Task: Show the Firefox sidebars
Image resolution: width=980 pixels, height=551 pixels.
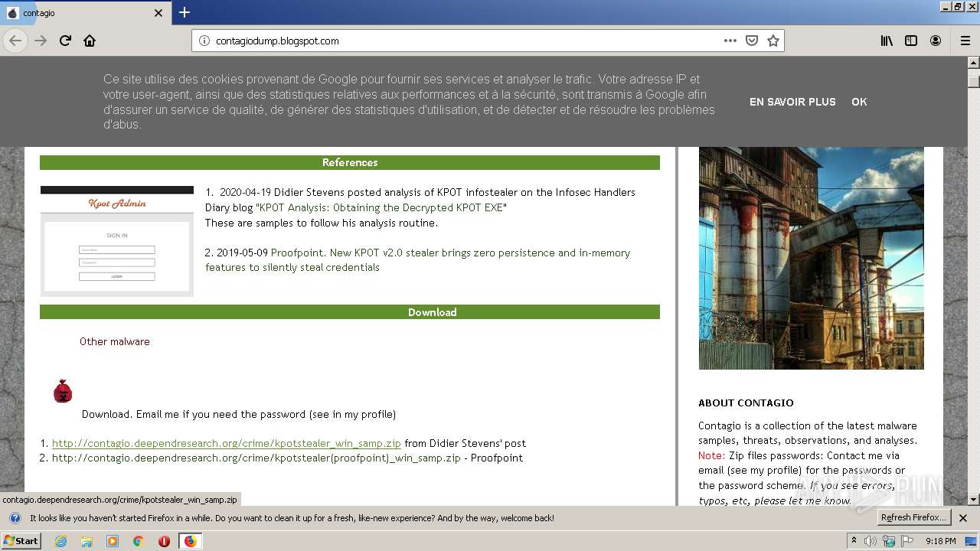Action: (911, 41)
